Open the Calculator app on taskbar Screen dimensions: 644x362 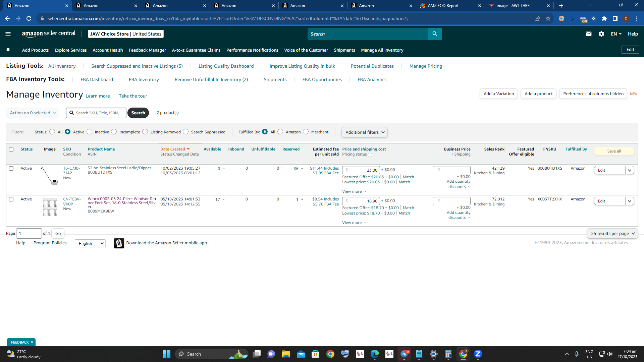(x=448, y=354)
